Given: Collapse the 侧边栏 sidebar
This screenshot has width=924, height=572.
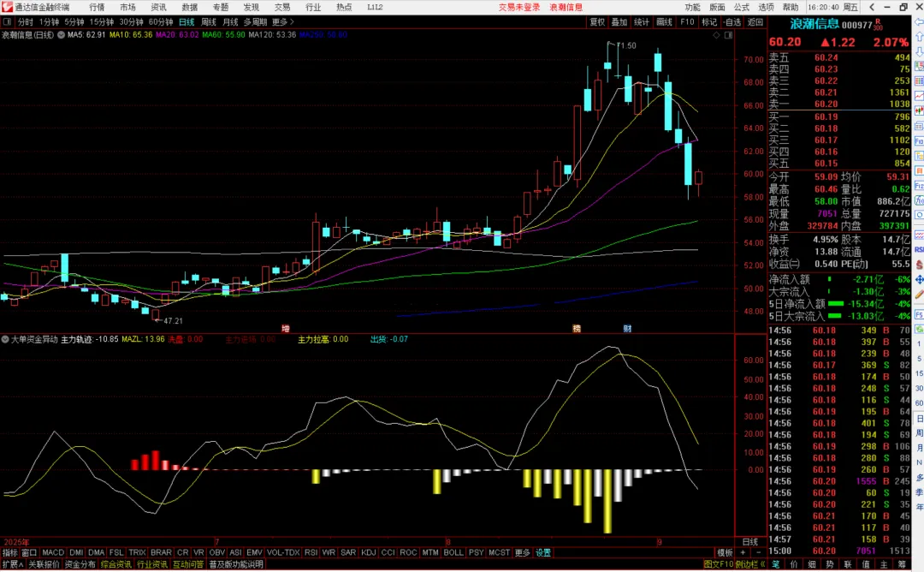Looking at the screenshot, I should tap(749, 564).
